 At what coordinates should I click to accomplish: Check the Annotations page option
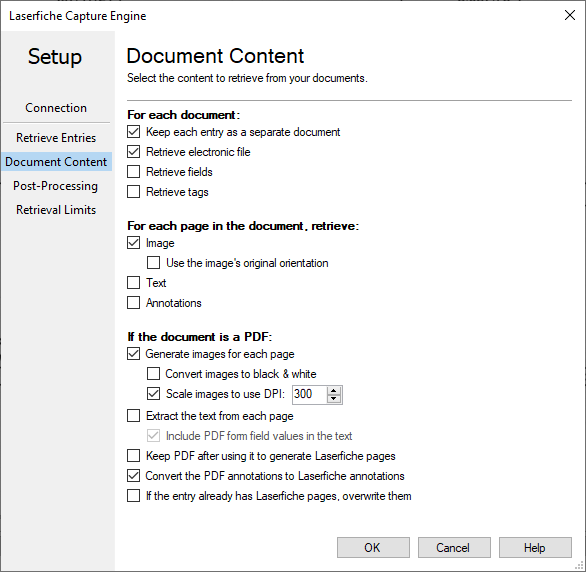[133, 303]
